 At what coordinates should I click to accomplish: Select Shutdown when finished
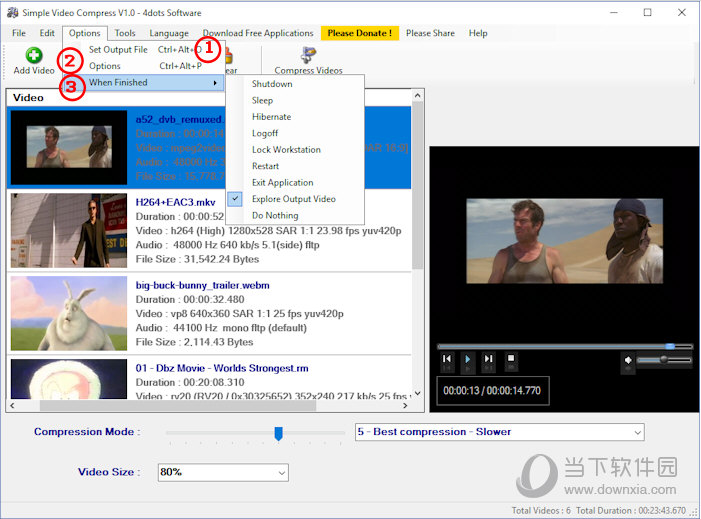click(x=272, y=84)
